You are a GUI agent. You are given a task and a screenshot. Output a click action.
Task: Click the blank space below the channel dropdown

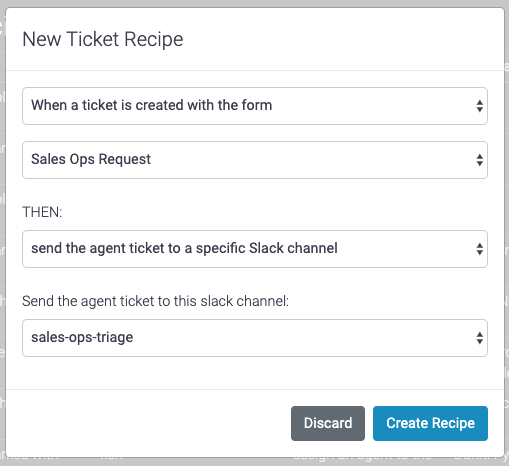255,373
